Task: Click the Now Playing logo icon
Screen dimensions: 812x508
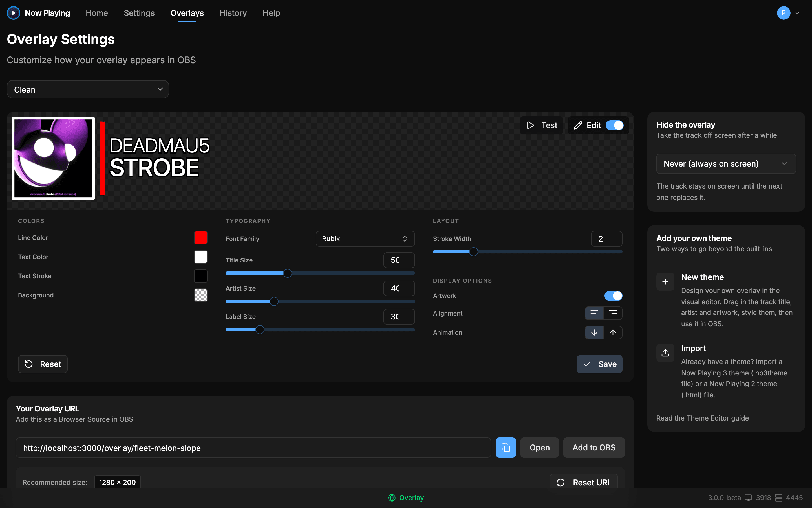Action: tap(14, 13)
